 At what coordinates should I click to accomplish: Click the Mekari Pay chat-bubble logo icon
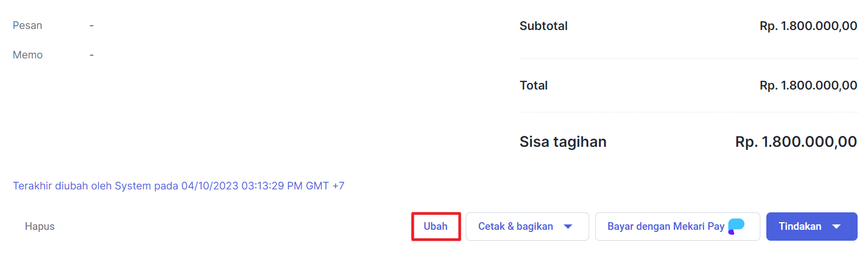click(736, 226)
